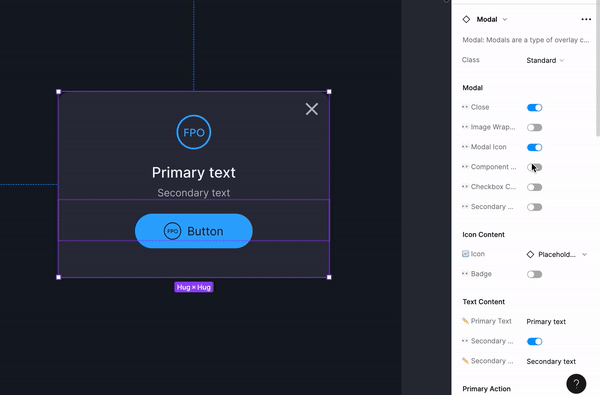
Task: Enable the Secondary toggle under Modal section
Action: click(535, 207)
